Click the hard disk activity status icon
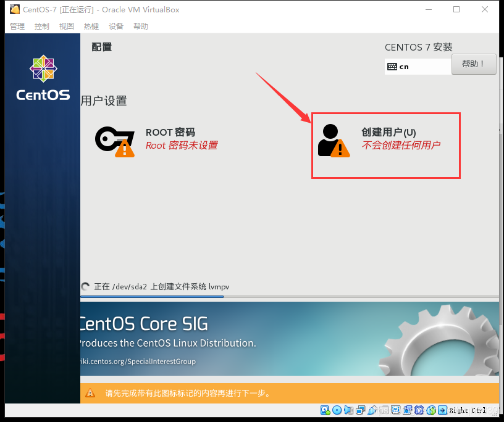Image resolution: width=504 pixels, height=422 pixels. pos(325,410)
